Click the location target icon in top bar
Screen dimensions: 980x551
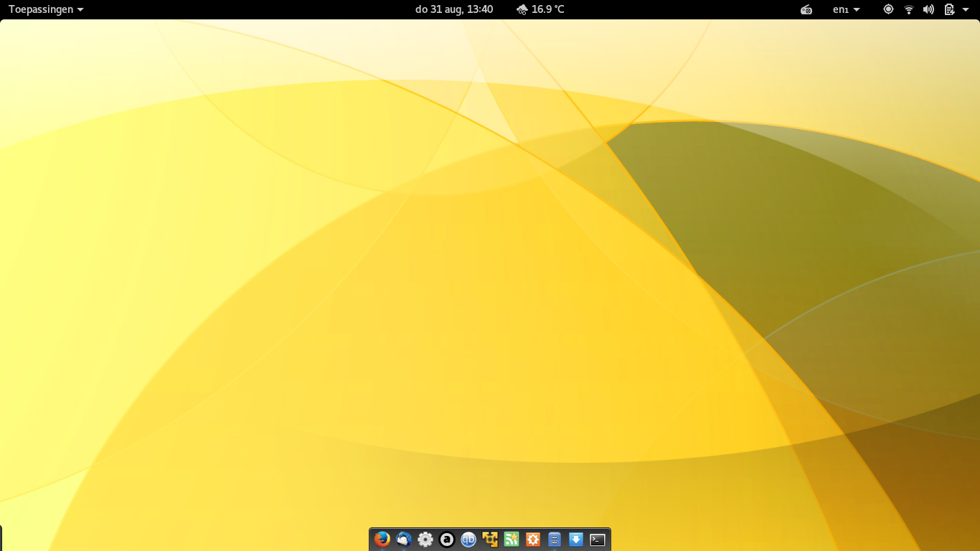(888, 9)
